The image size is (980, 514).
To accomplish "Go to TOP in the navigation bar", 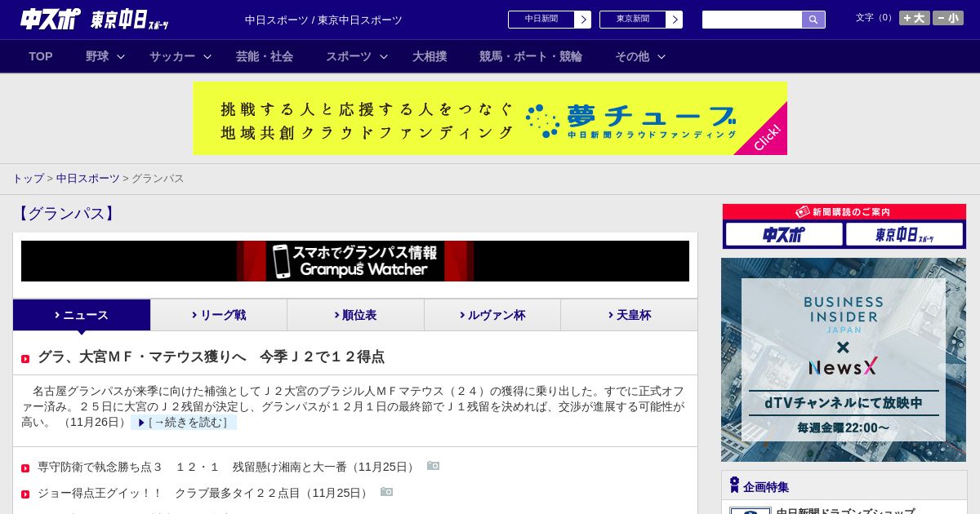I will tap(41, 56).
